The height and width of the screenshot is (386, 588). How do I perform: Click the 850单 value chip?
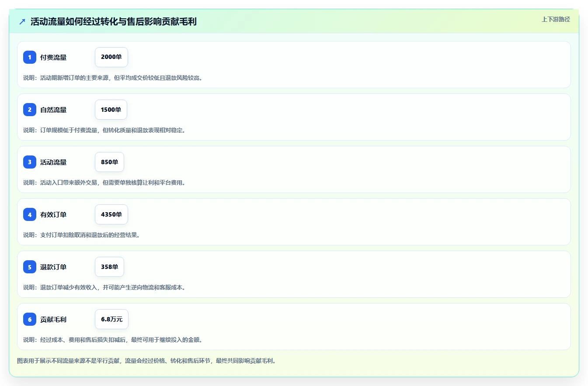click(x=109, y=162)
